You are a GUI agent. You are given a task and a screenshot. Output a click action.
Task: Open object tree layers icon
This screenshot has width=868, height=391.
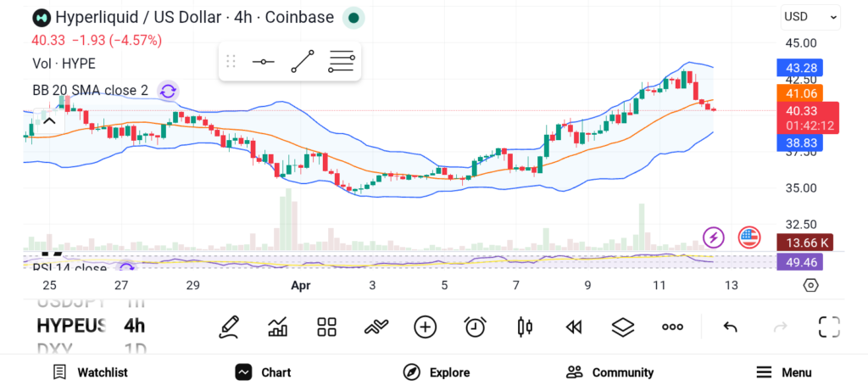[623, 327]
